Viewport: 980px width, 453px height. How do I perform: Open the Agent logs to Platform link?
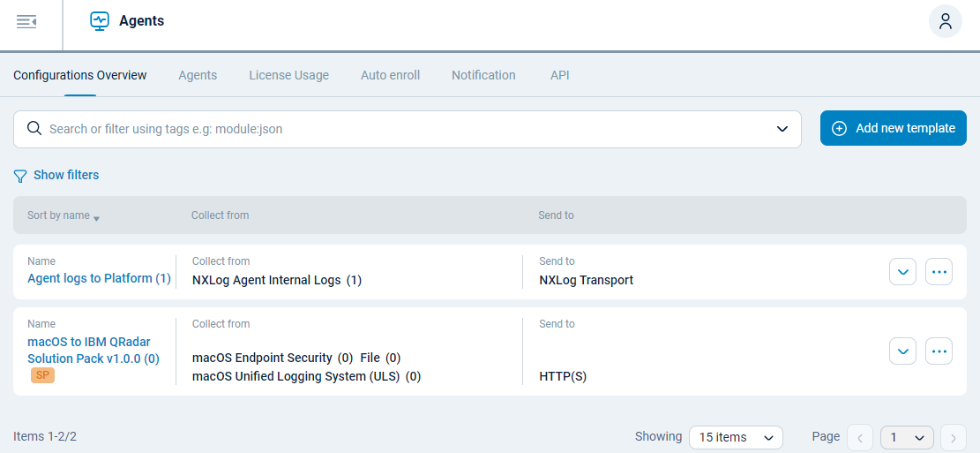[x=99, y=278]
